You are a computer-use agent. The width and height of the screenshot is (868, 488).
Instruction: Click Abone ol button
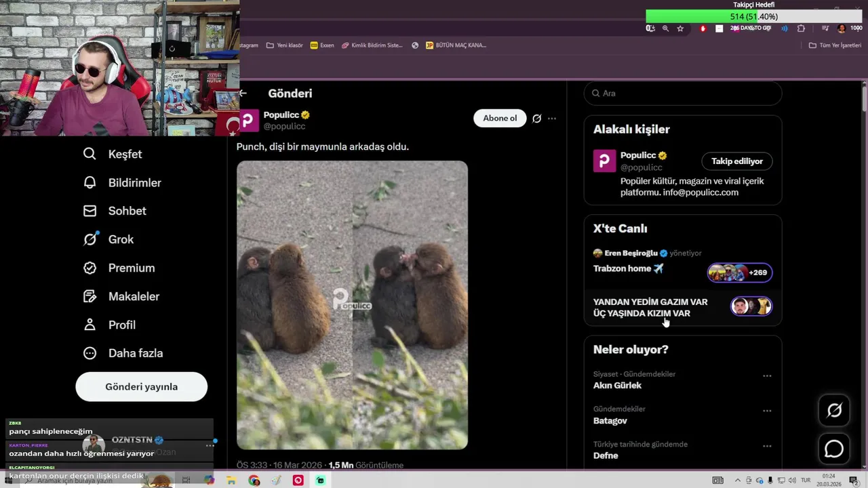[500, 118]
